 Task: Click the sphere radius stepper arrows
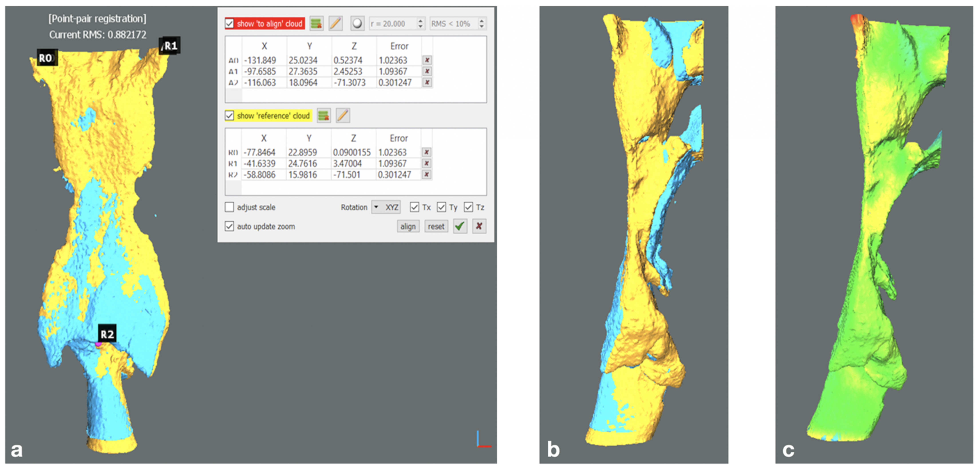[420, 24]
